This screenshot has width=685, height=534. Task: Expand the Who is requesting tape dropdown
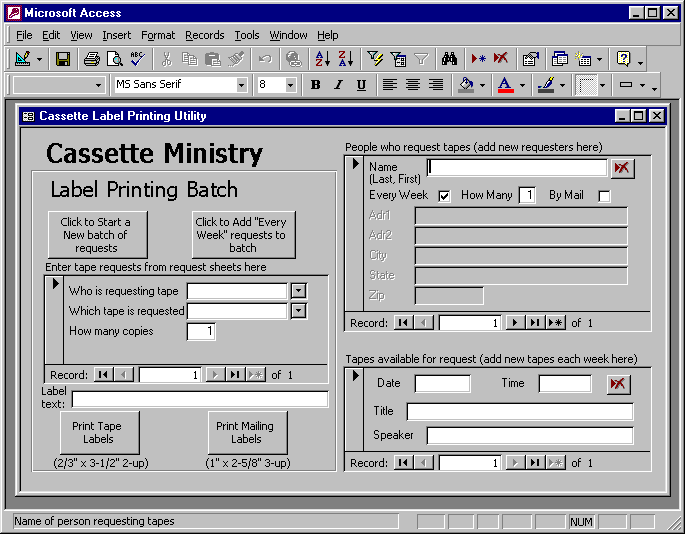click(298, 291)
